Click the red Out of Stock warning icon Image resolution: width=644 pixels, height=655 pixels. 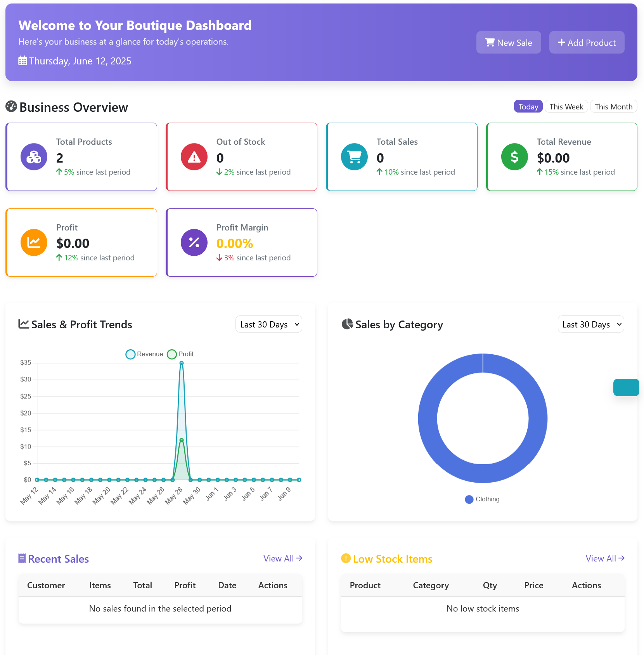pos(194,157)
